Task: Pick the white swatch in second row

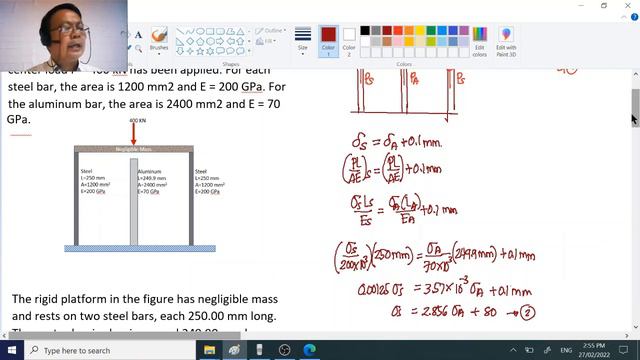Action: (x=365, y=41)
